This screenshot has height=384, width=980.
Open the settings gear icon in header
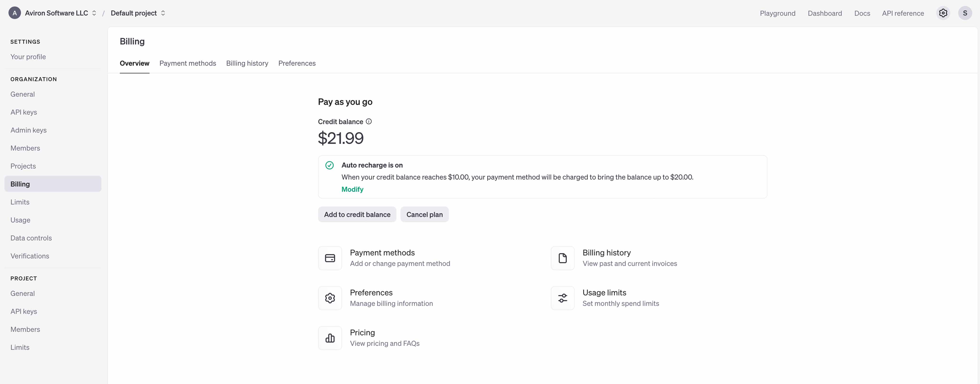pos(943,13)
